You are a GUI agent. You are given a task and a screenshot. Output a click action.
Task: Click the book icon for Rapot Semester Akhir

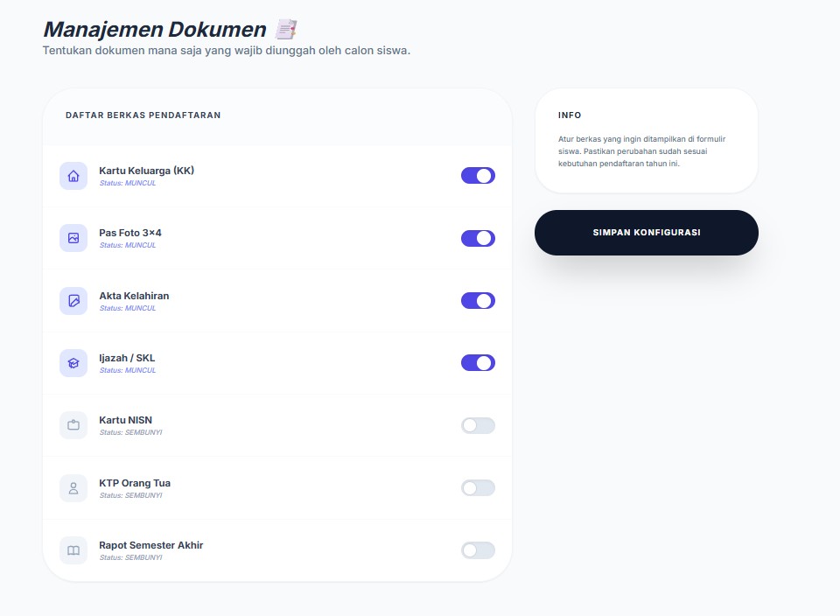point(73,550)
